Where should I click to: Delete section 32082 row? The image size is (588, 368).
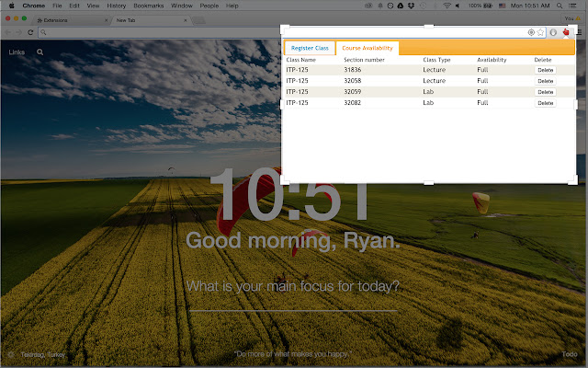point(545,103)
